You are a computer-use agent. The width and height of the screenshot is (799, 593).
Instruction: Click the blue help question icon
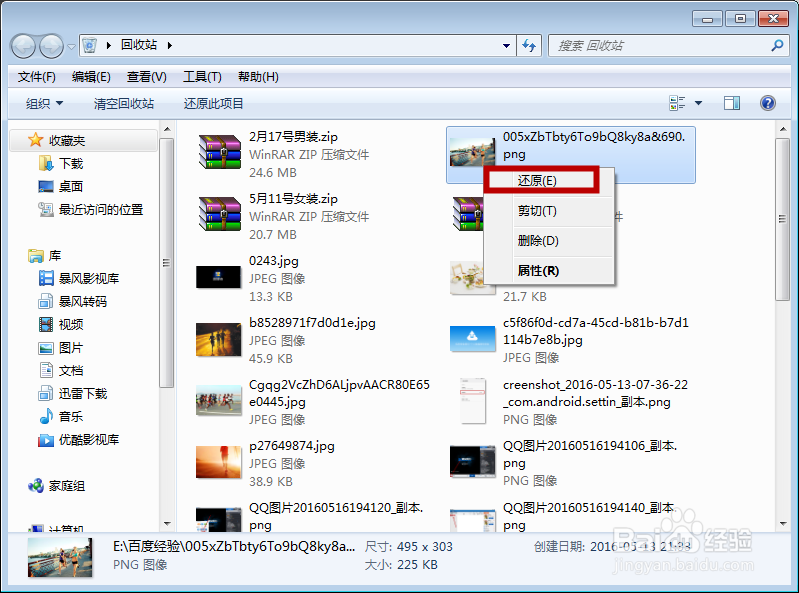pos(768,103)
